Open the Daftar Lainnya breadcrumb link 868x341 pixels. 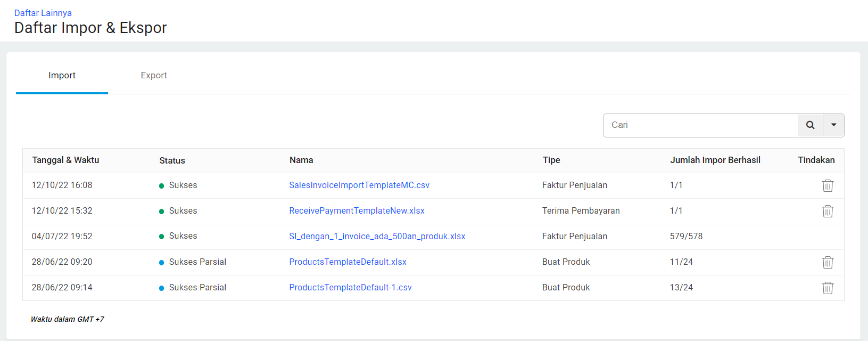tap(43, 13)
